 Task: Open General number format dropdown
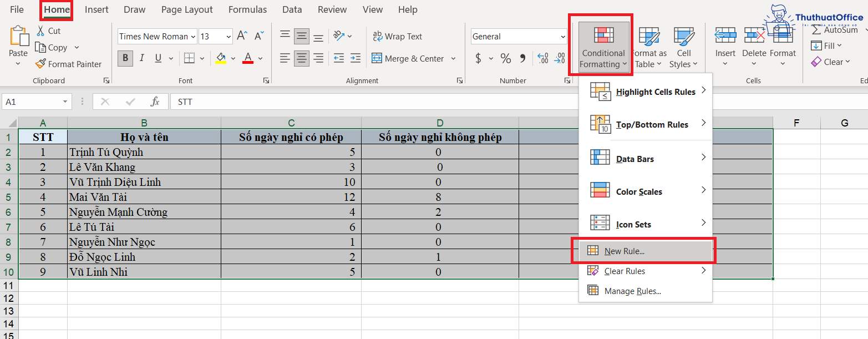tap(563, 37)
